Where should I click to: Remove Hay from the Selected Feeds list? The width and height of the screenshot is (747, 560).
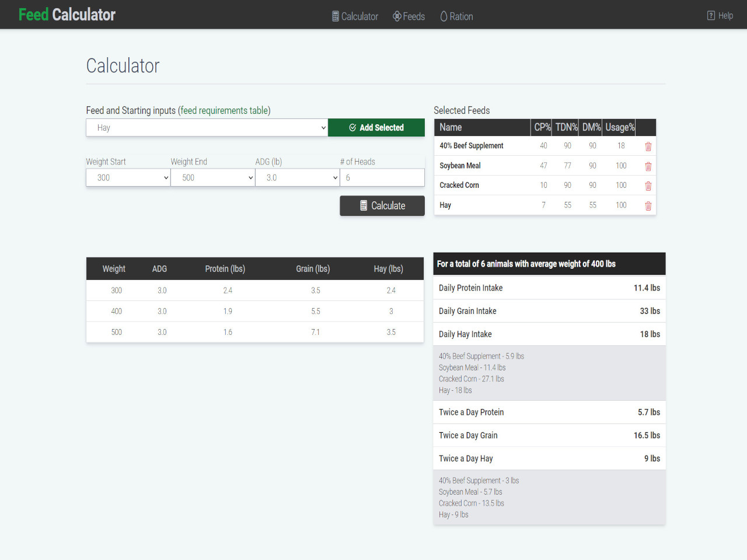[648, 205]
